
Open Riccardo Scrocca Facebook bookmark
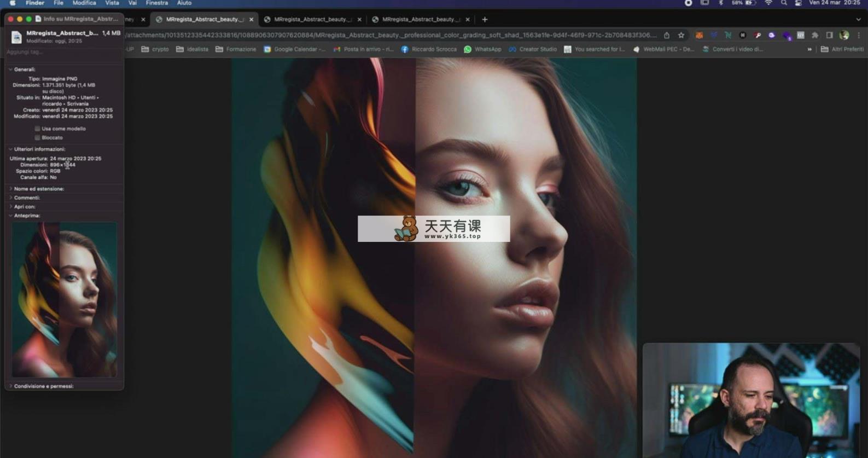click(429, 49)
